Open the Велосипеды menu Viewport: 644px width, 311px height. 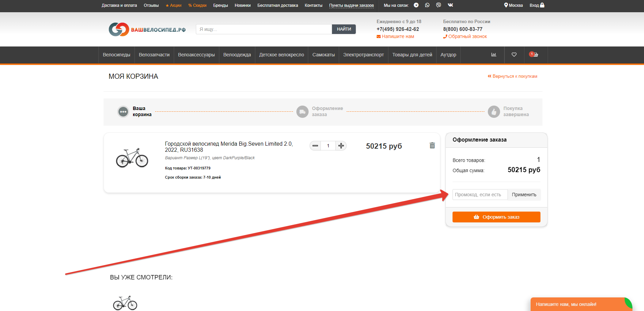tap(116, 55)
